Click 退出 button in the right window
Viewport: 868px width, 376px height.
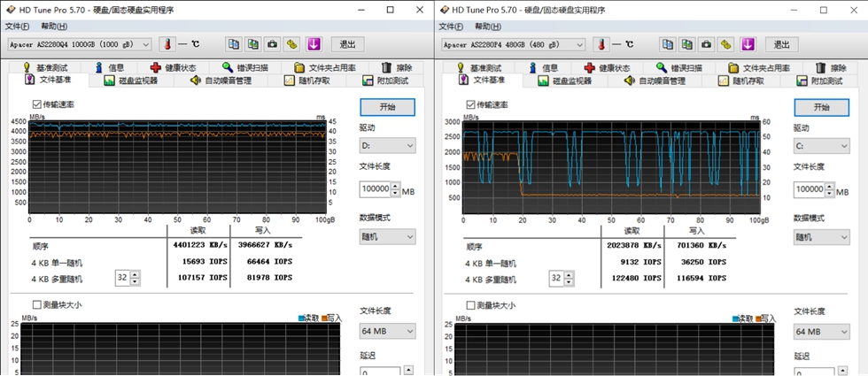coord(781,45)
